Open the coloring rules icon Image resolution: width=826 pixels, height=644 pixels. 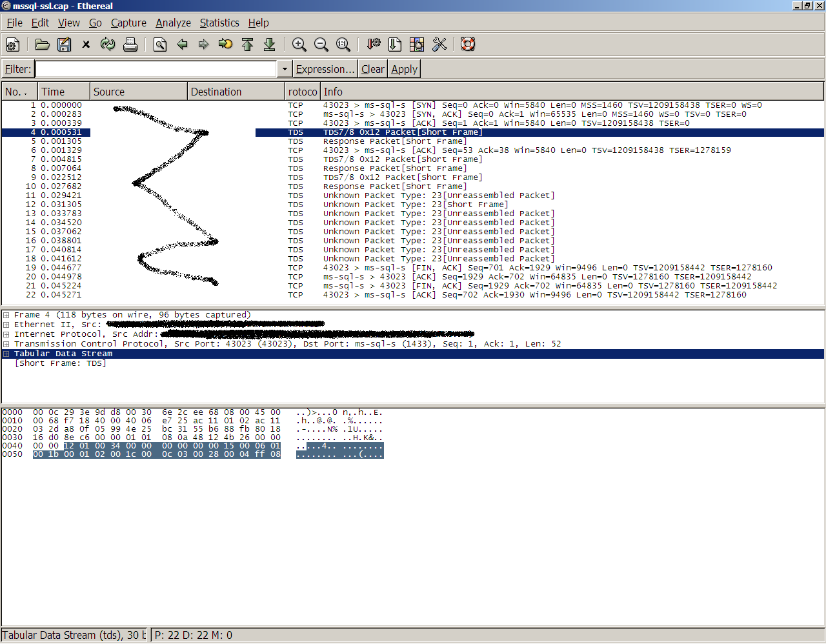click(x=417, y=45)
